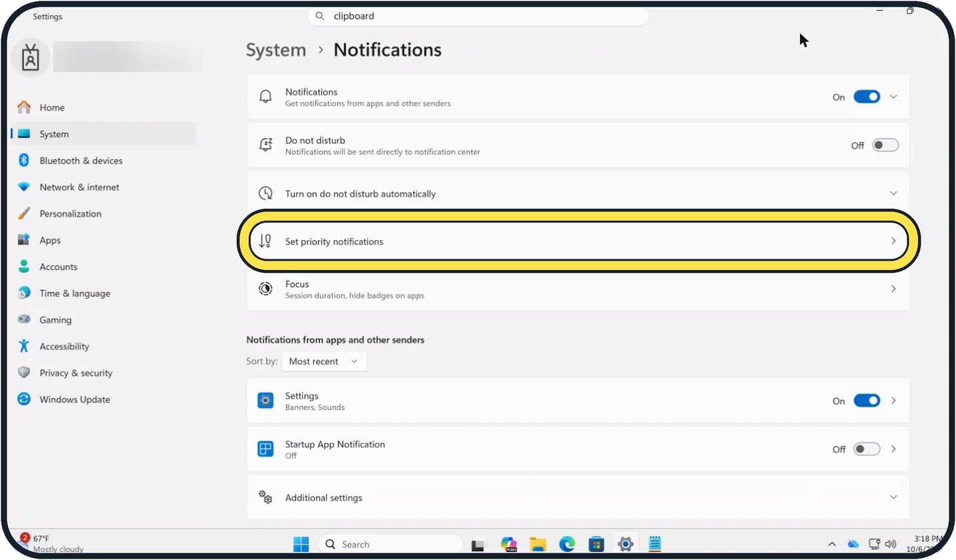This screenshot has height=560, width=956.
Task: Expand the Notifications row chevron
Action: coord(894,97)
